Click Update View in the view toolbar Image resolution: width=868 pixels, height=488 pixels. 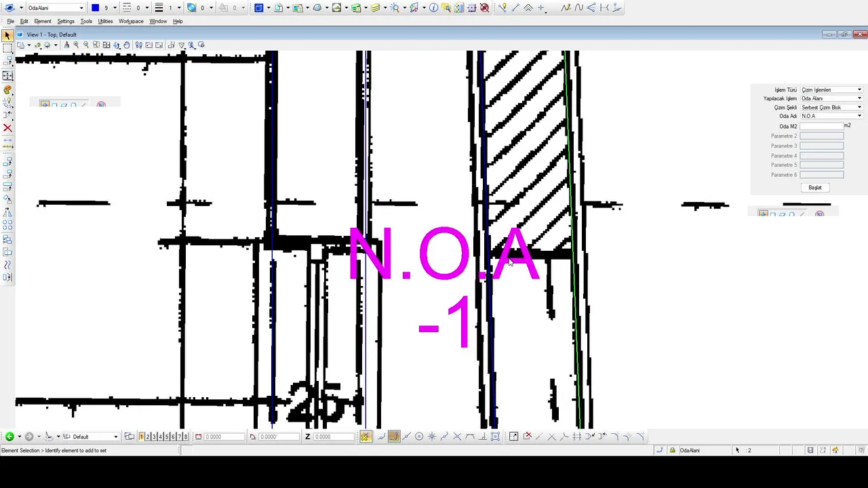click(x=66, y=45)
